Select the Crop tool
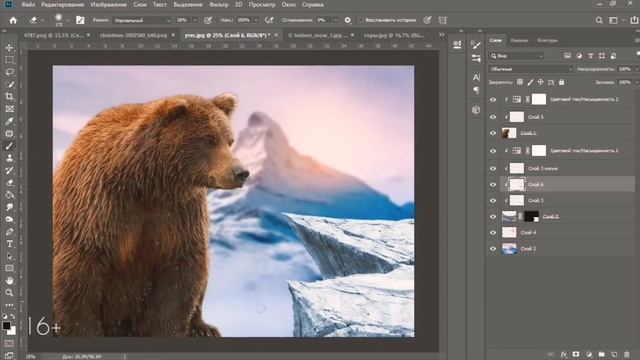 (x=9, y=97)
